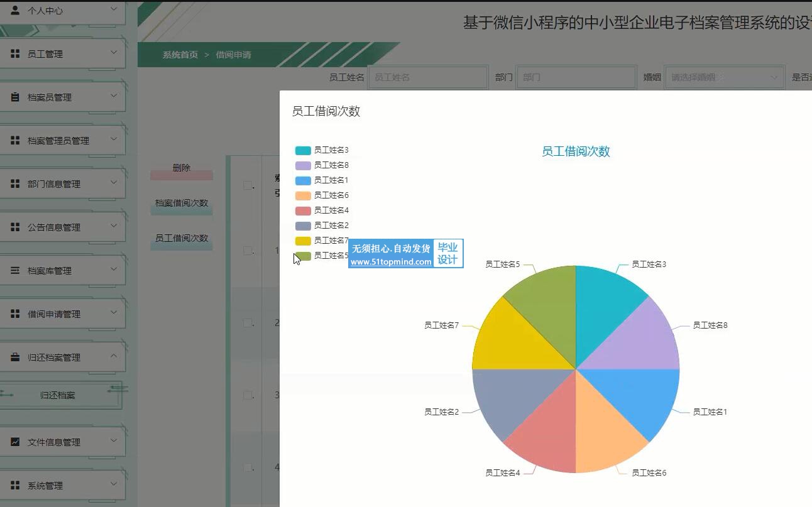Open the 员工管理 menu label
Screen dimensions: 812x507
point(45,54)
